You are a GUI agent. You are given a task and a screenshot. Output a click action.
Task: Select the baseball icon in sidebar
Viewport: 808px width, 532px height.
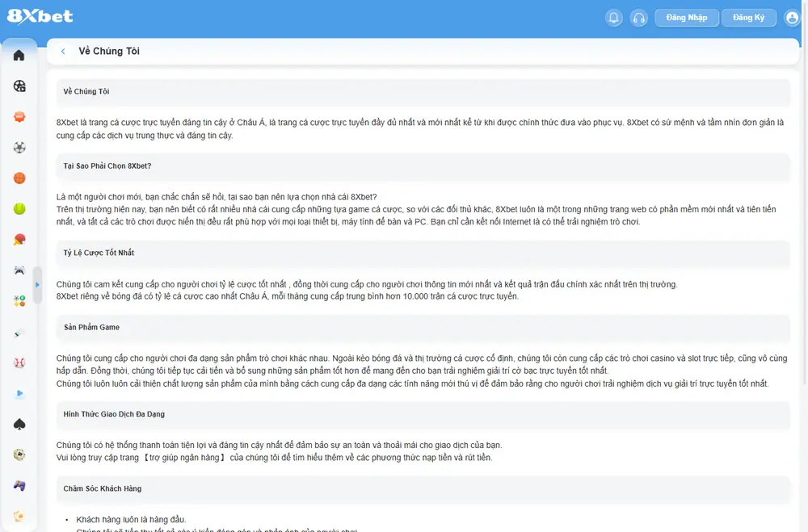point(19,362)
